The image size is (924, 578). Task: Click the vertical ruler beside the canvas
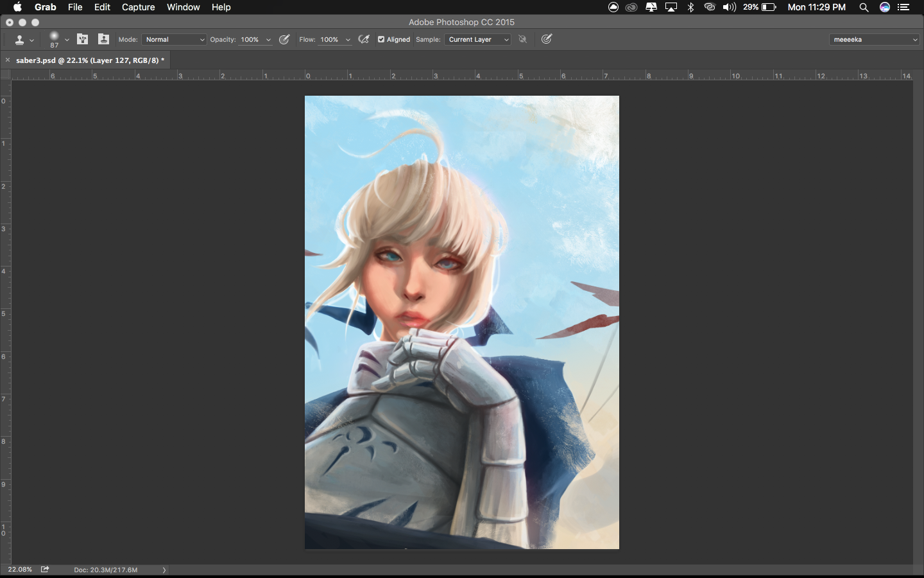coord(5,322)
